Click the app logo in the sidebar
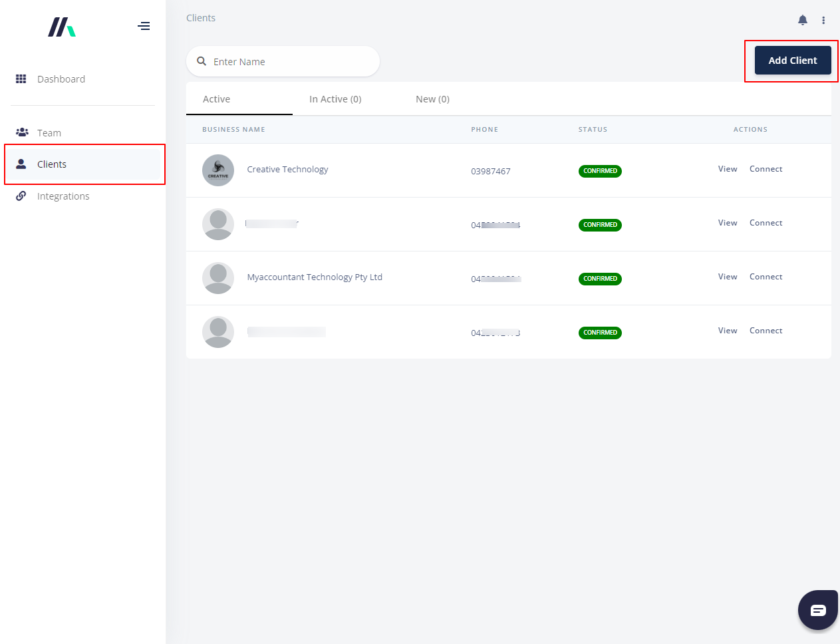Image resolution: width=840 pixels, height=644 pixels. point(62,27)
